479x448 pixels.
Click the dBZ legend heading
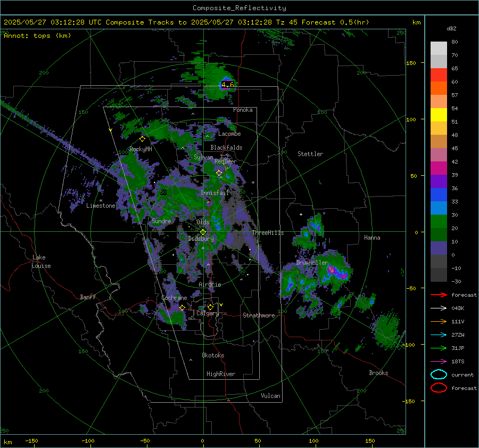(451, 29)
